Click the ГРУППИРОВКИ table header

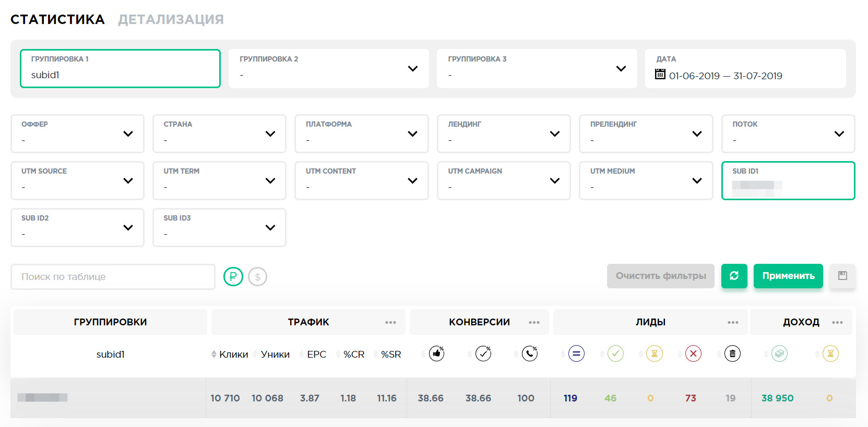[x=110, y=322]
